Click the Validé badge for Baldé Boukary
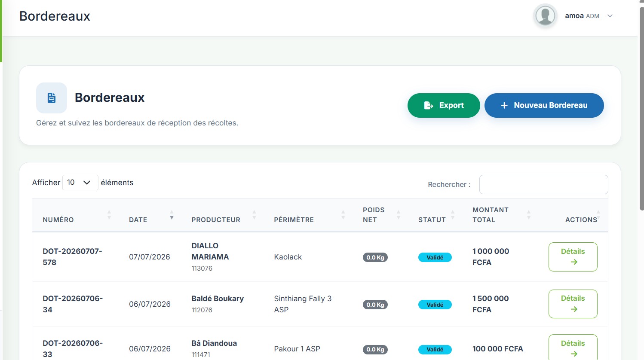This screenshot has height=360, width=644. click(x=435, y=305)
